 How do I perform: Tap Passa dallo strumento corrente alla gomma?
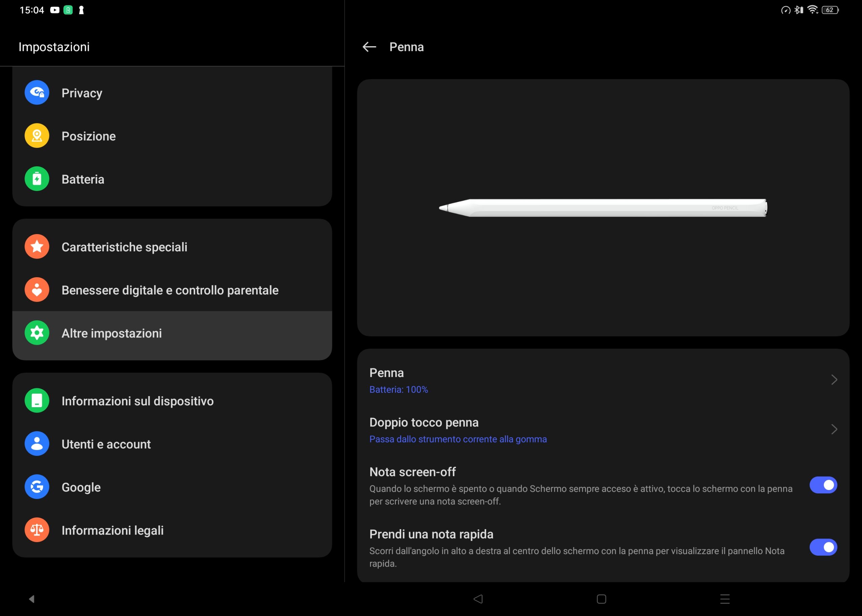[x=458, y=439]
